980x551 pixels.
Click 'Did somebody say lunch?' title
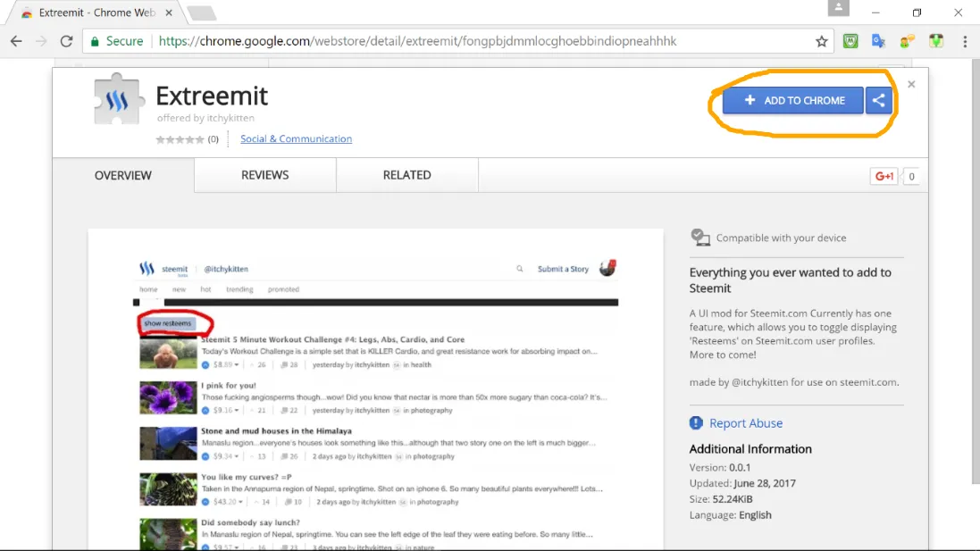[x=250, y=522]
